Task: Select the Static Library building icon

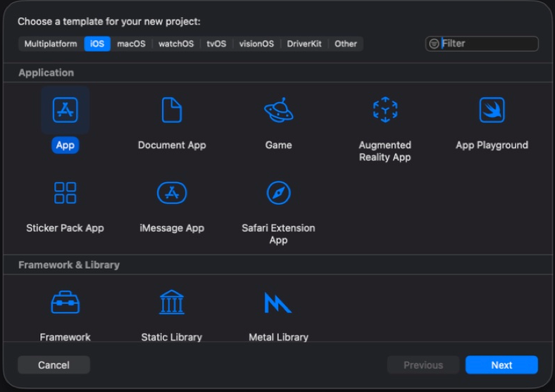Action: [172, 302]
